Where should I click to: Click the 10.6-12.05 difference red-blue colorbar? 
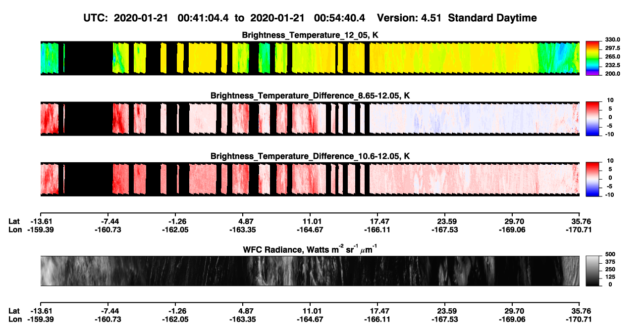592,179
